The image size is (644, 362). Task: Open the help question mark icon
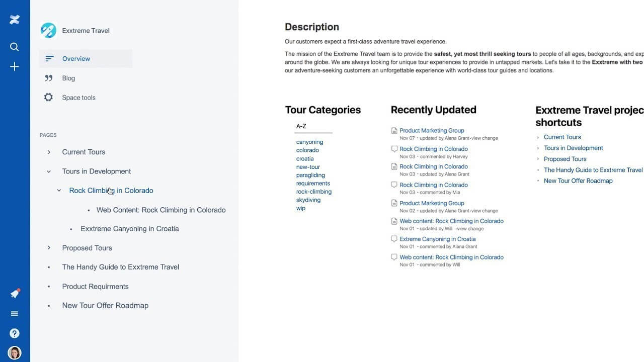pyautogui.click(x=15, y=333)
